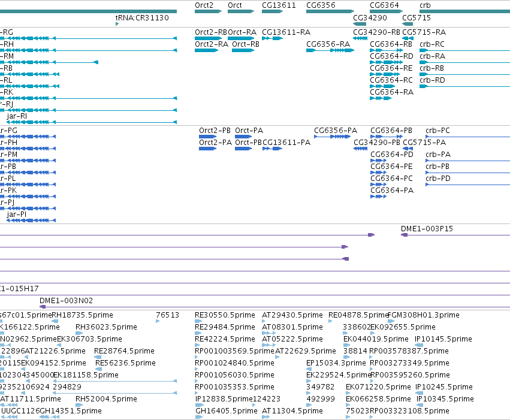Select protein CG6364-PB
This screenshot has height=420, width=510.
387,137
